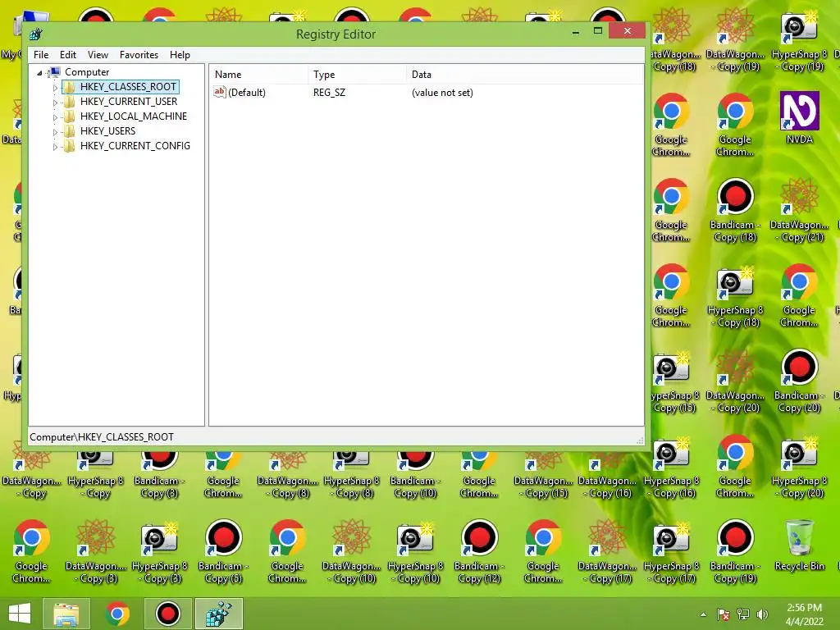Select DataWagon - Copy (3) desktop icon
840x630 pixels.
click(x=95, y=552)
